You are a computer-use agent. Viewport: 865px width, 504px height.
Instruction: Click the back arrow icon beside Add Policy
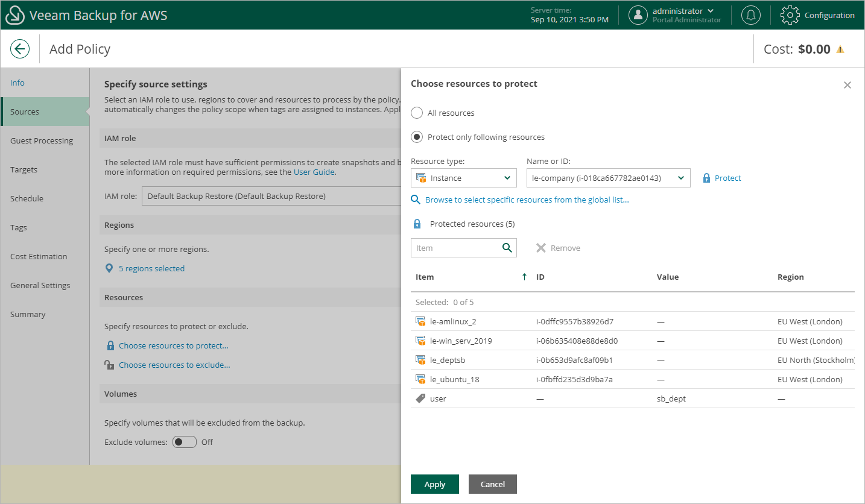tap(20, 49)
